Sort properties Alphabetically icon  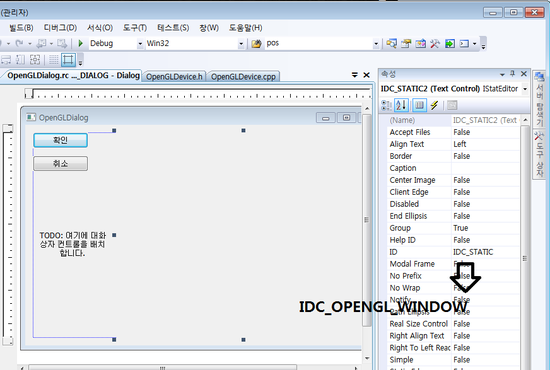click(x=401, y=105)
